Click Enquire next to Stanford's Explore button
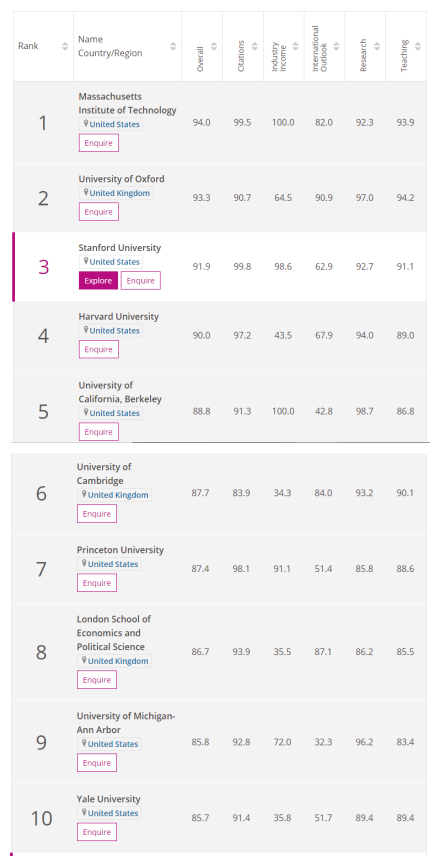 pos(141,281)
